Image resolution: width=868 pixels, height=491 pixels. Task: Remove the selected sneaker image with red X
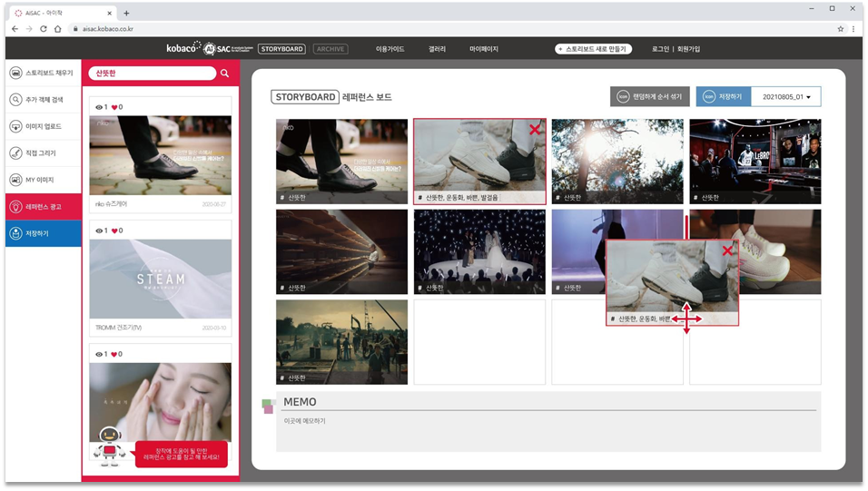[535, 131]
